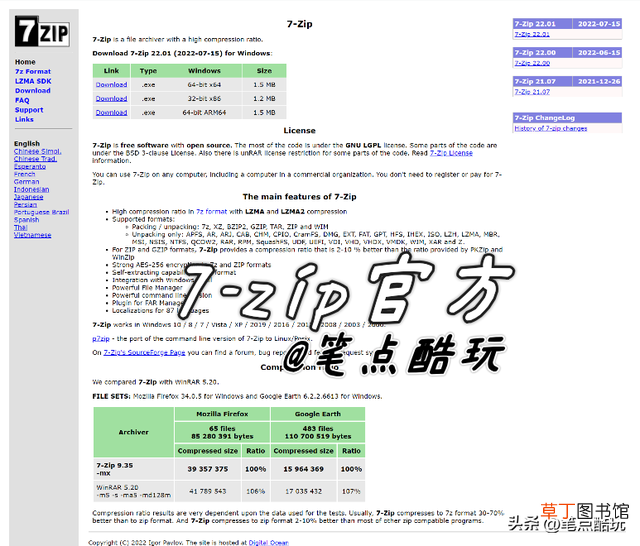Open the Home sidebar item

[x=25, y=62]
